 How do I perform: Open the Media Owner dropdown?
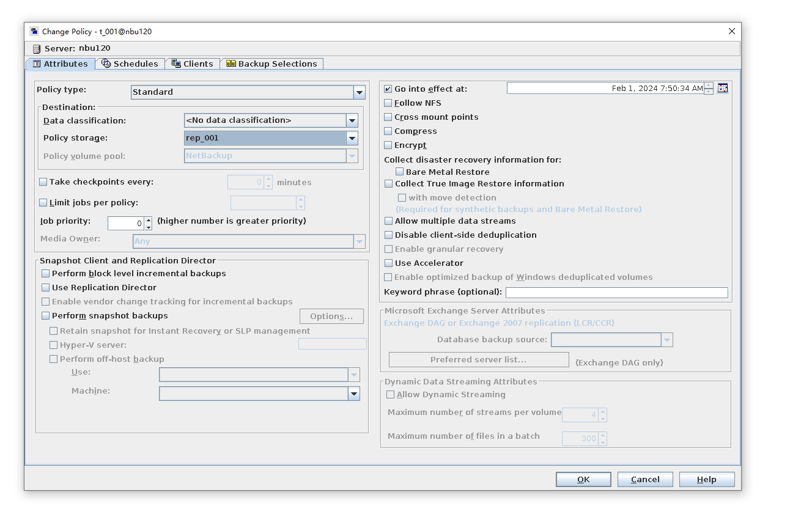360,241
